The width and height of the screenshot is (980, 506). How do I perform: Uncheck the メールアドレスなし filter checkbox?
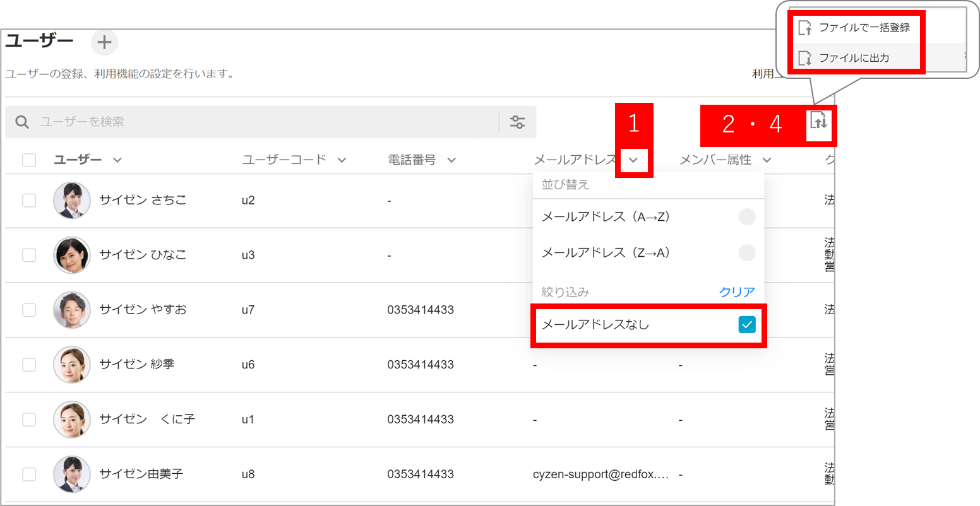[x=747, y=324]
